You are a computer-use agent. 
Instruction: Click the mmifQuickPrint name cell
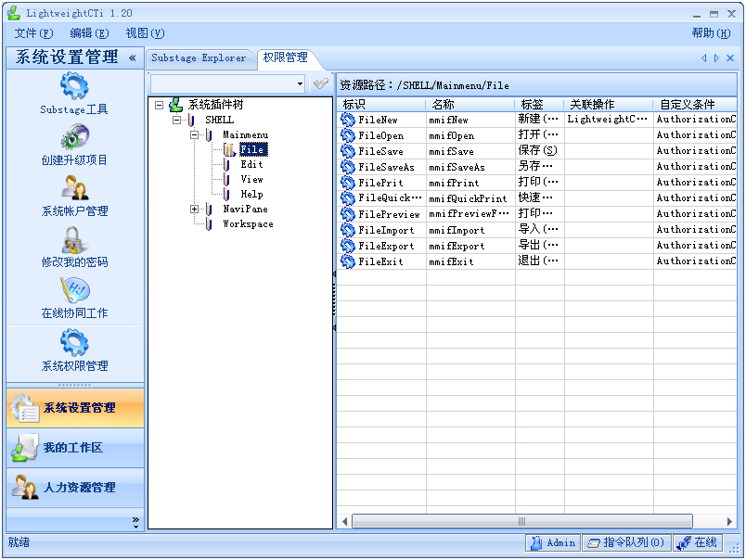point(470,198)
